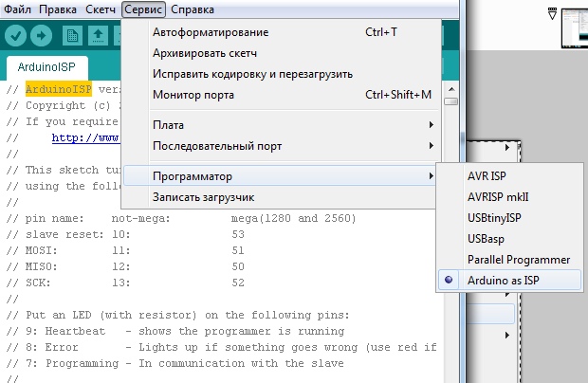Open Монитор порта from the menu

point(282,95)
